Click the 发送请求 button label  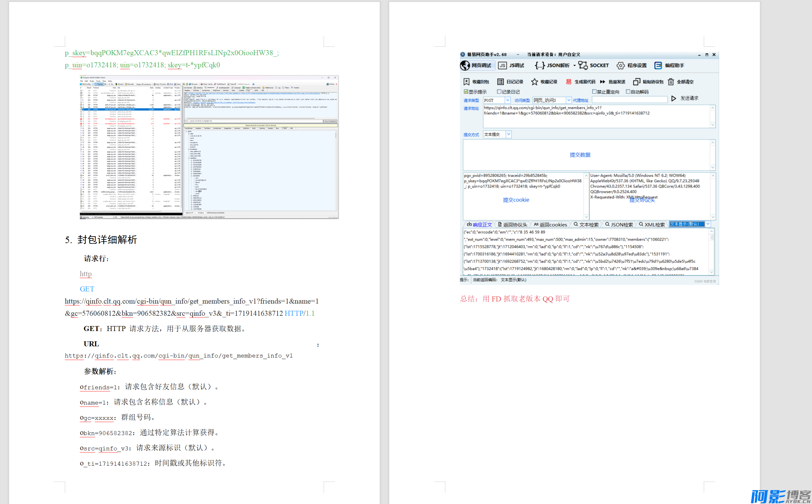click(689, 98)
